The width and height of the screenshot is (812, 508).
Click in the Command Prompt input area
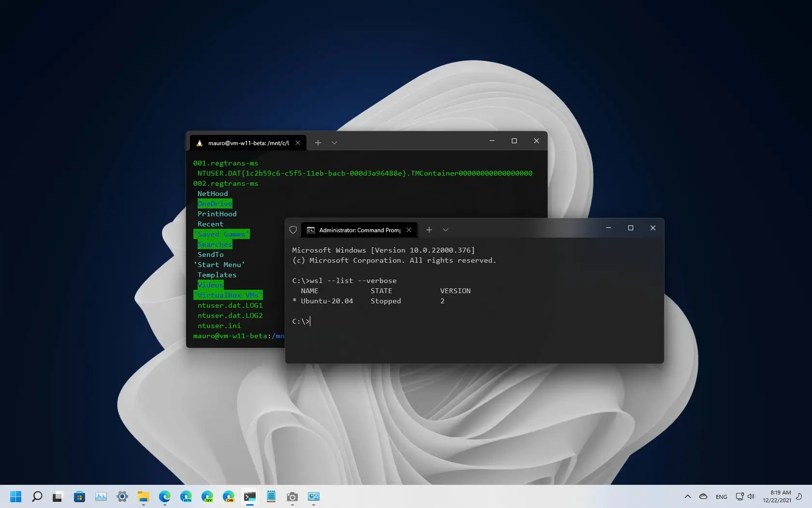click(435, 321)
